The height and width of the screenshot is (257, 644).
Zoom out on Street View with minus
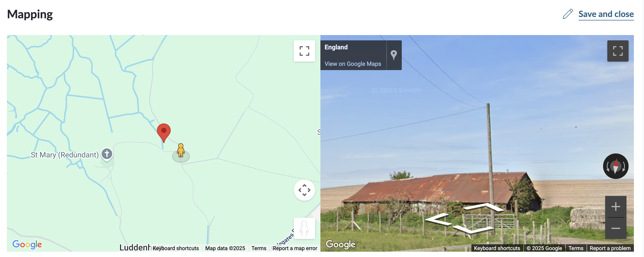pyautogui.click(x=616, y=228)
